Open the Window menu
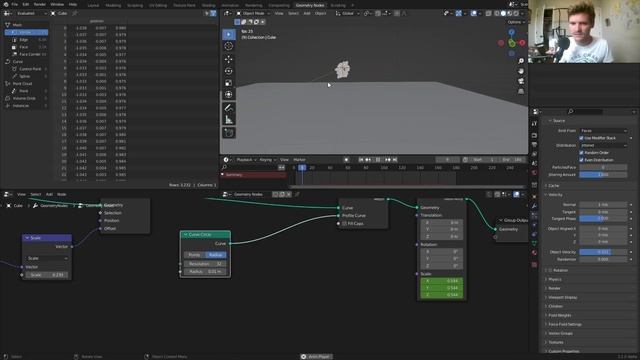The height and width of the screenshot is (360, 640). pyautogui.click(x=57, y=4)
